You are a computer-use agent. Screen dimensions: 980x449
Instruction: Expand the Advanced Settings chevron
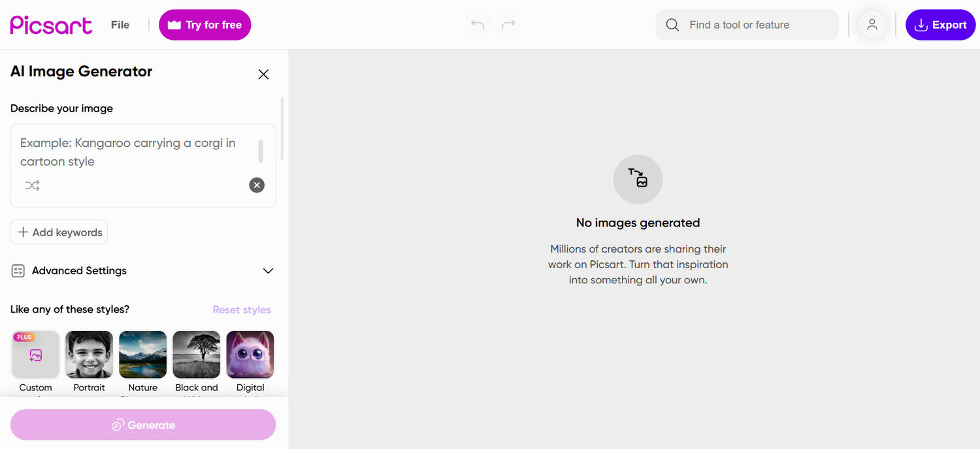point(268,271)
